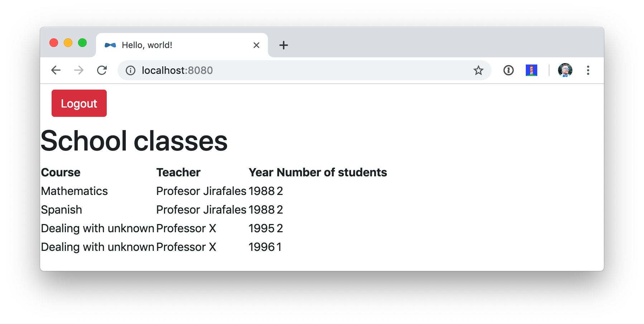Open the 1Password extension icon
Screen dimensions: 644x324
click(x=508, y=70)
